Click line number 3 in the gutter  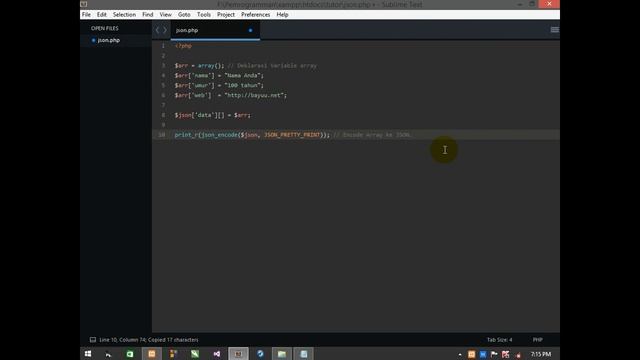coord(164,66)
